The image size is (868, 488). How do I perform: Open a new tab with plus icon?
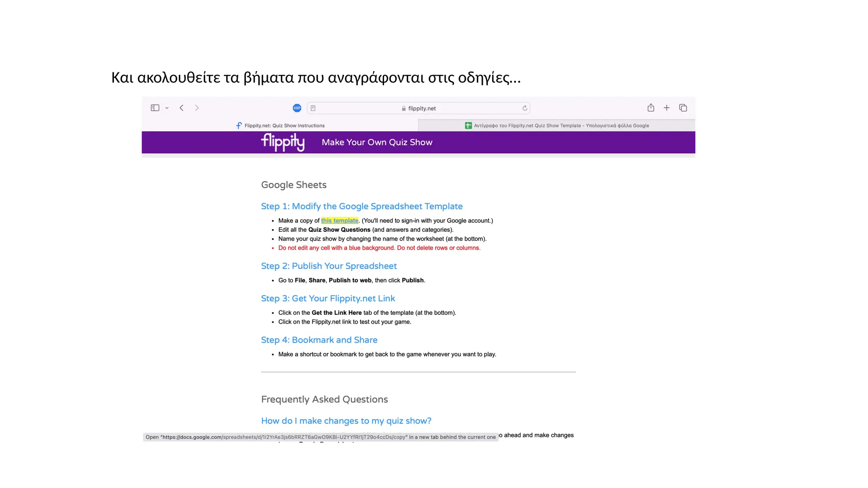[667, 108]
